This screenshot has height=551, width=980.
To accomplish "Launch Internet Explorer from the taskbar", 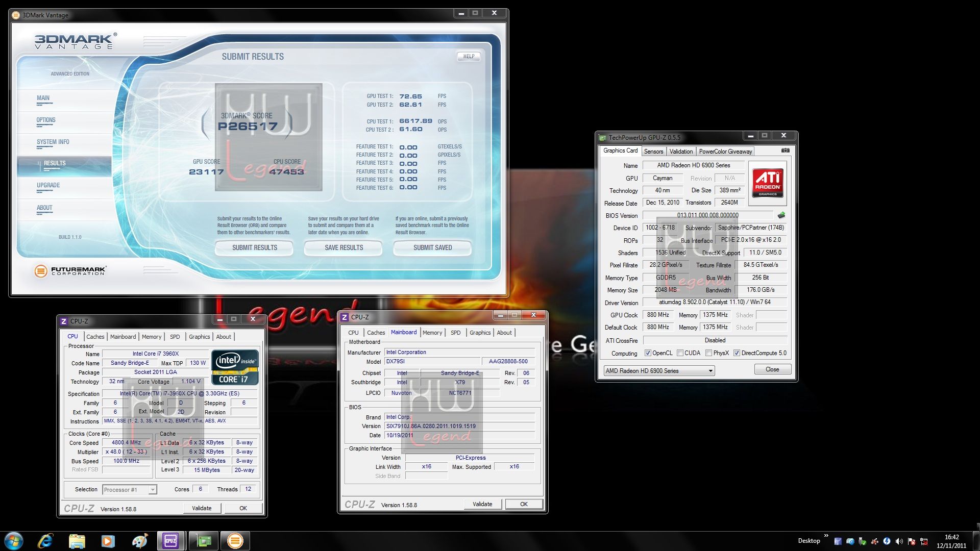I will pyautogui.click(x=45, y=541).
